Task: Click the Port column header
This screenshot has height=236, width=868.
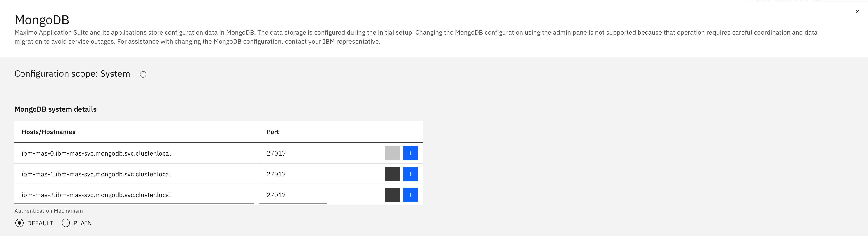Action: [x=273, y=132]
